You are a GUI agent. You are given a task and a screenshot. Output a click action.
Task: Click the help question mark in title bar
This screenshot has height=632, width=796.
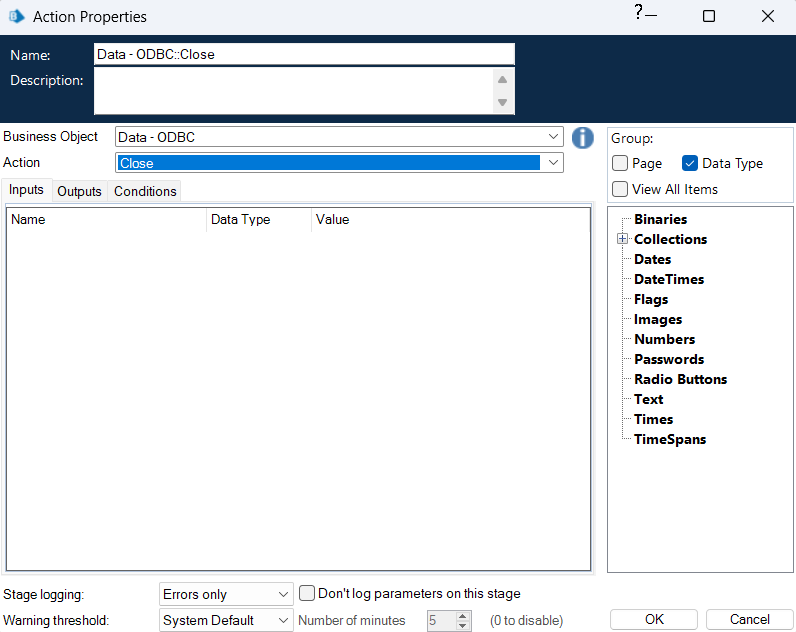coord(638,12)
